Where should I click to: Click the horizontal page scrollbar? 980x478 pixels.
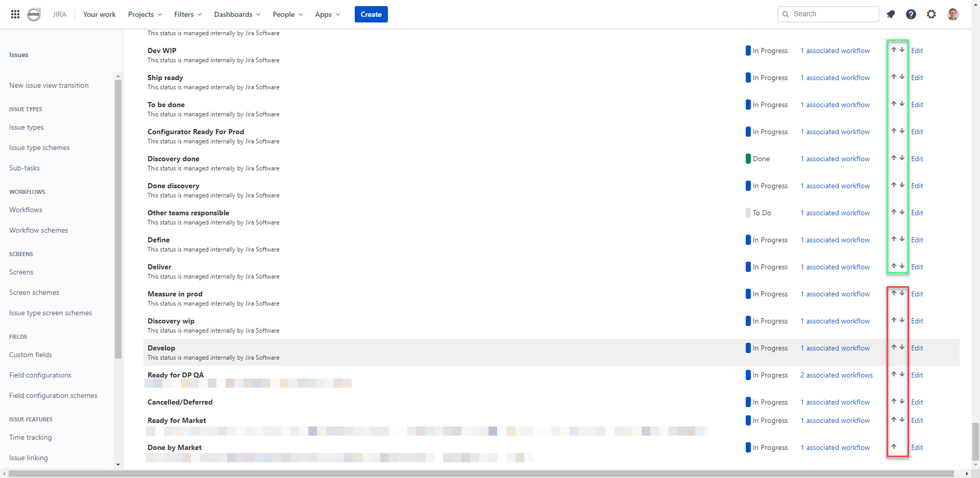(x=481, y=474)
